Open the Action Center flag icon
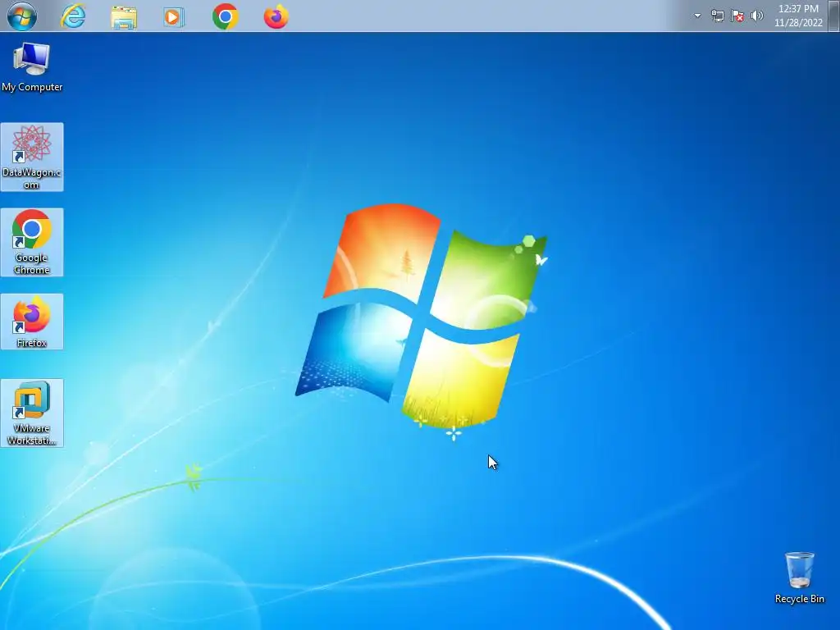The width and height of the screenshot is (840, 630). pyautogui.click(x=737, y=16)
